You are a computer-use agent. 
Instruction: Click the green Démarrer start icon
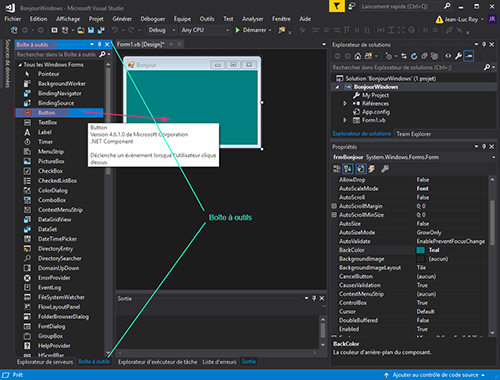[237, 30]
